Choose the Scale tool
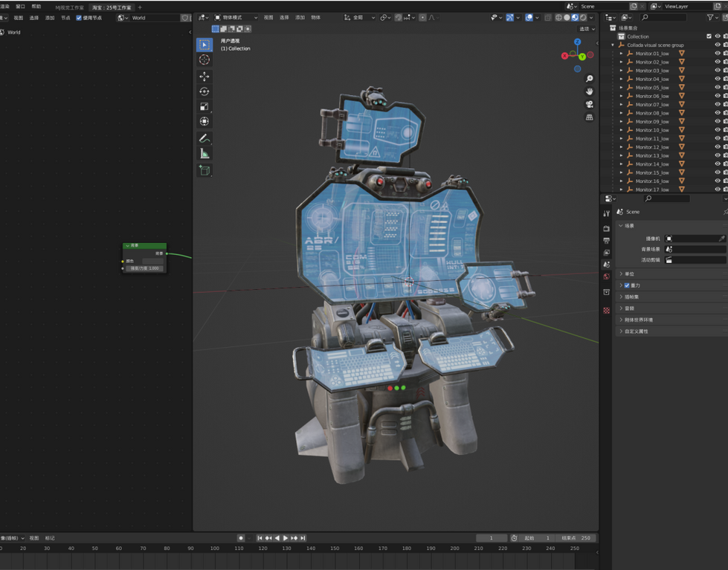 pos(204,106)
